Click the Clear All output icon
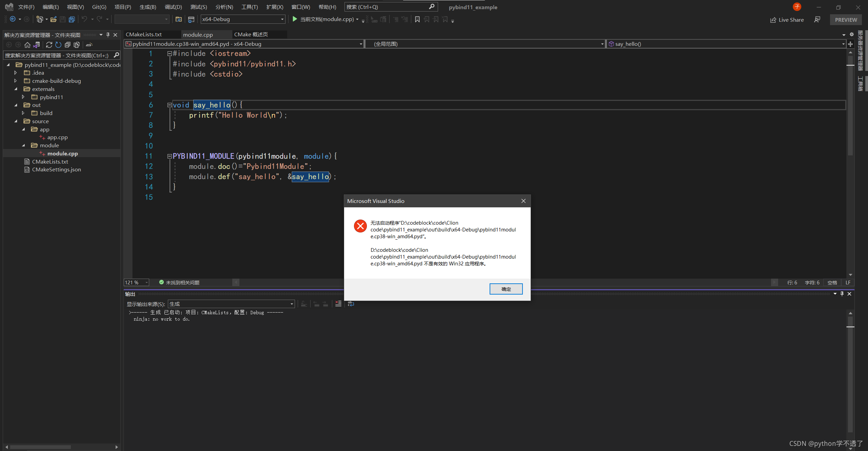 [x=338, y=304]
